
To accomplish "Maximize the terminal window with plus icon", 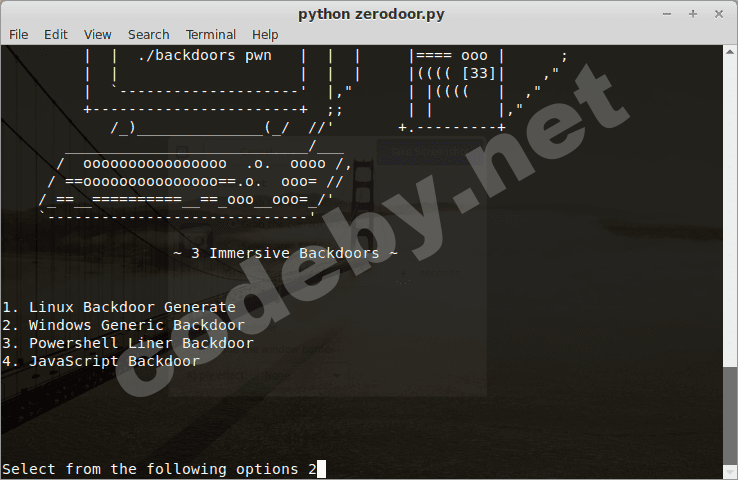I will [692, 13].
